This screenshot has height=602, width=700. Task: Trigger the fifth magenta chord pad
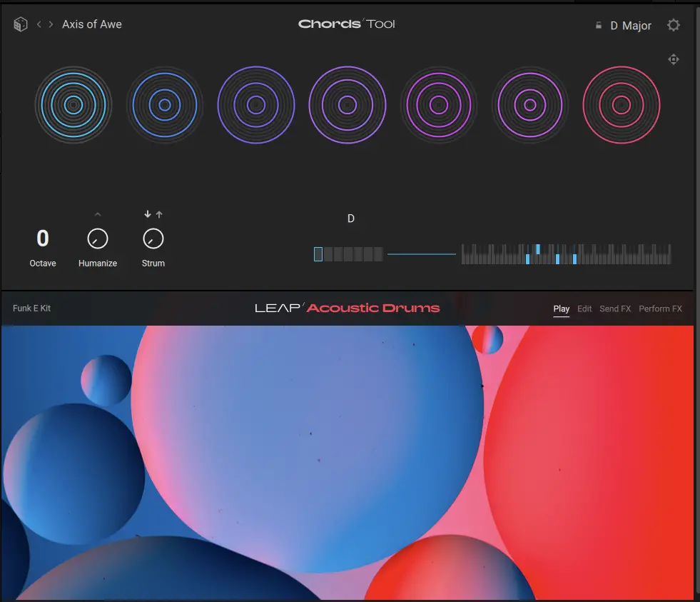(x=438, y=105)
